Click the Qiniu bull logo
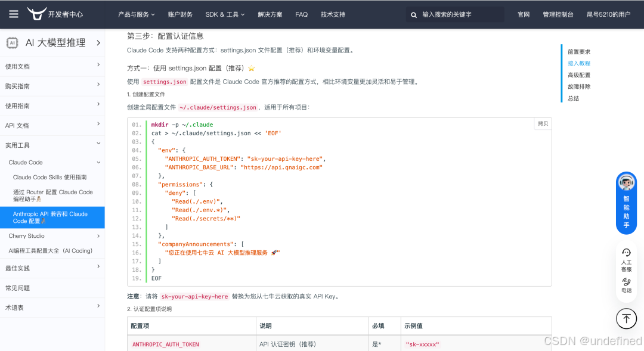Image resolution: width=644 pixels, height=351 pixels. pyautogui.click(x=36, y=14)
